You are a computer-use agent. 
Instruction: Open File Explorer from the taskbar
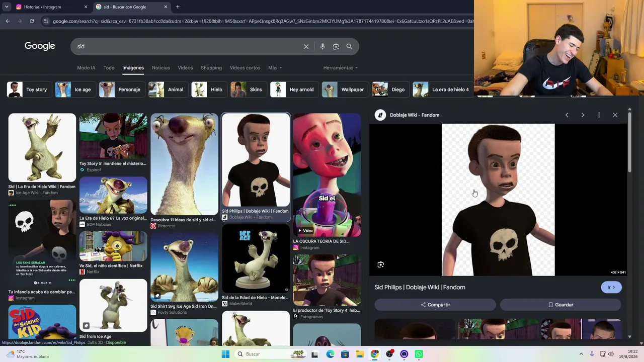coord(360,354)
